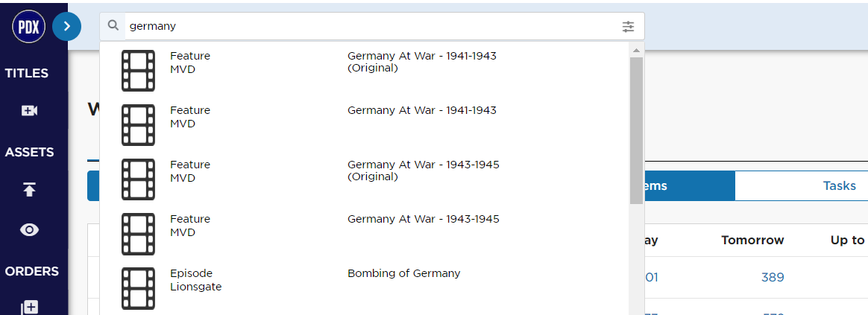The height and width of the screenshot is (315, 868).
Task: Switch to the Tasks tab
Action: (839, 185)
